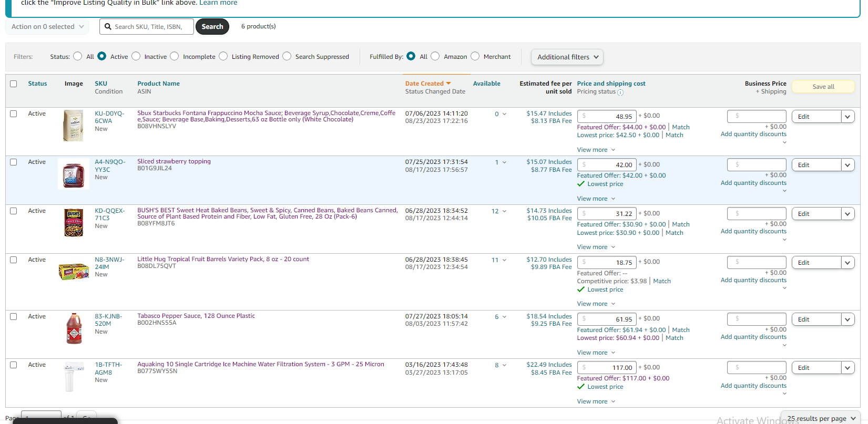Edit the 48.95 price field
This screenshot has height=424, width=868.
(x=607, y=116)
